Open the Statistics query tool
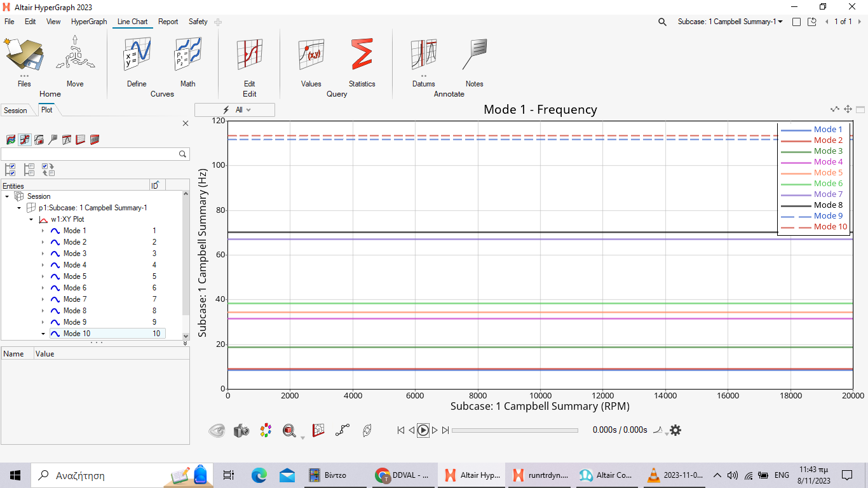 tap(362, 62)
